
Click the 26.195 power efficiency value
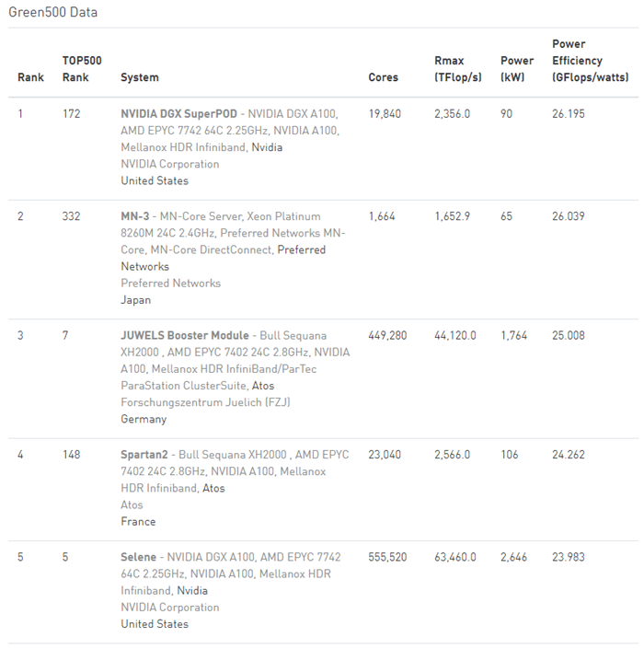click(570, 114)
